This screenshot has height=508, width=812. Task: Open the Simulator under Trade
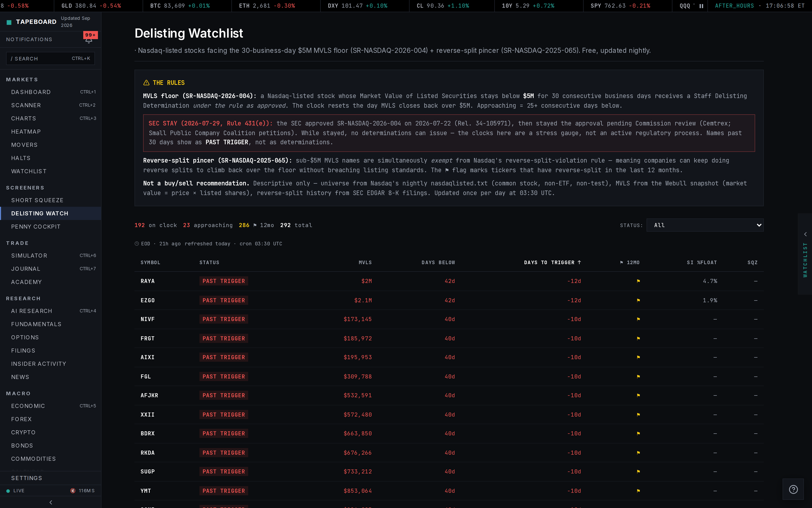51,256
